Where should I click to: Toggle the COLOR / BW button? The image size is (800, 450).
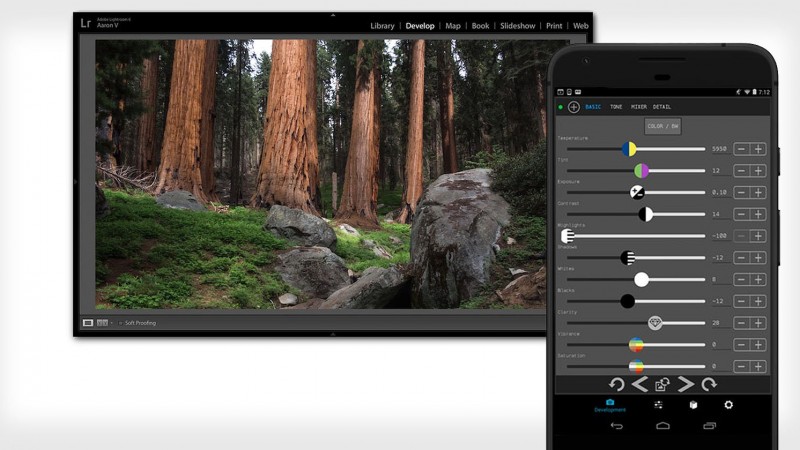pyautogui.click(x=662, y=126)
